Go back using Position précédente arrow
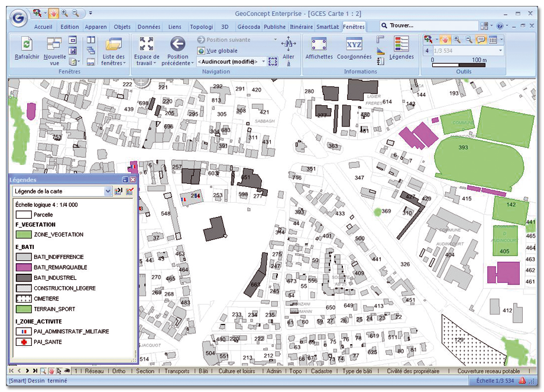The height and width of the screenshot is (392, 544). [x=177, y=43]
